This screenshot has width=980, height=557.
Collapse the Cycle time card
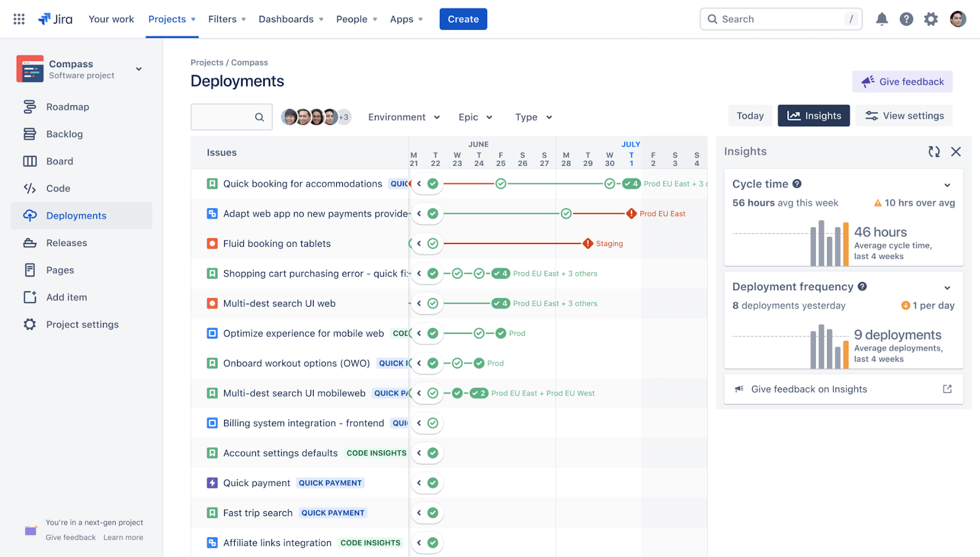(947, 184)
